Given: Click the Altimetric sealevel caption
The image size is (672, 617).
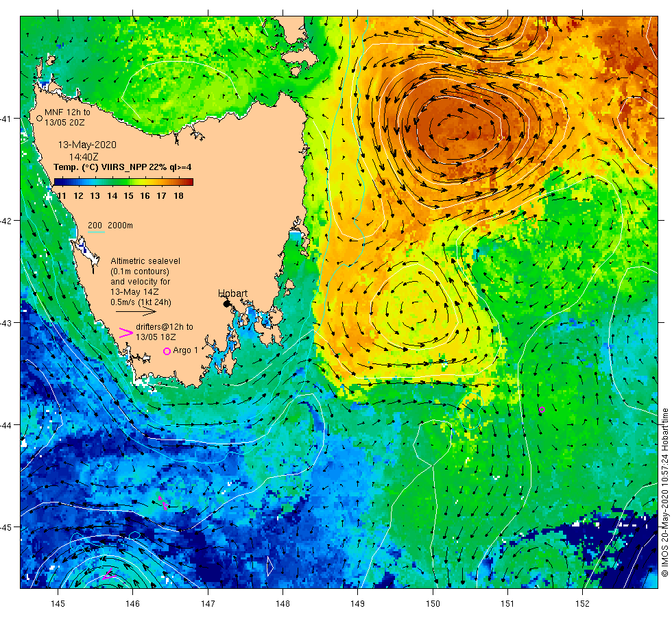Looking at the screenshot, I should coord(145,261).
